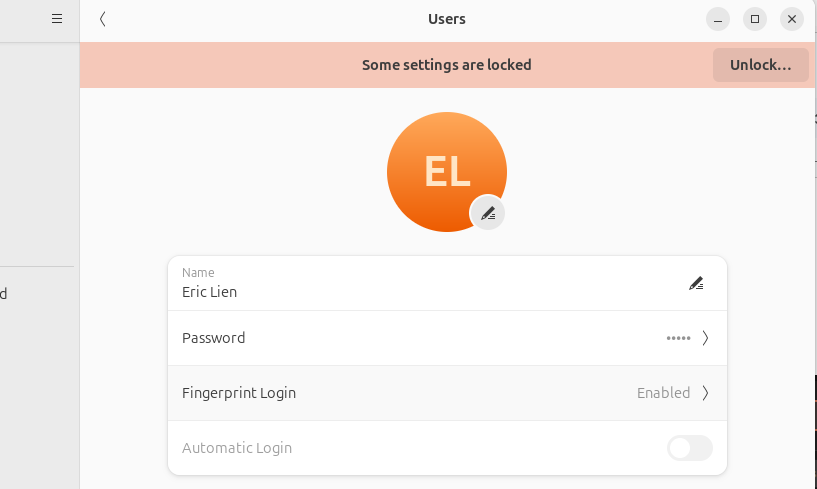Screen dimensions: 817x489
Task: Click the Automatic Login label
Action: (x=237, y=448)
